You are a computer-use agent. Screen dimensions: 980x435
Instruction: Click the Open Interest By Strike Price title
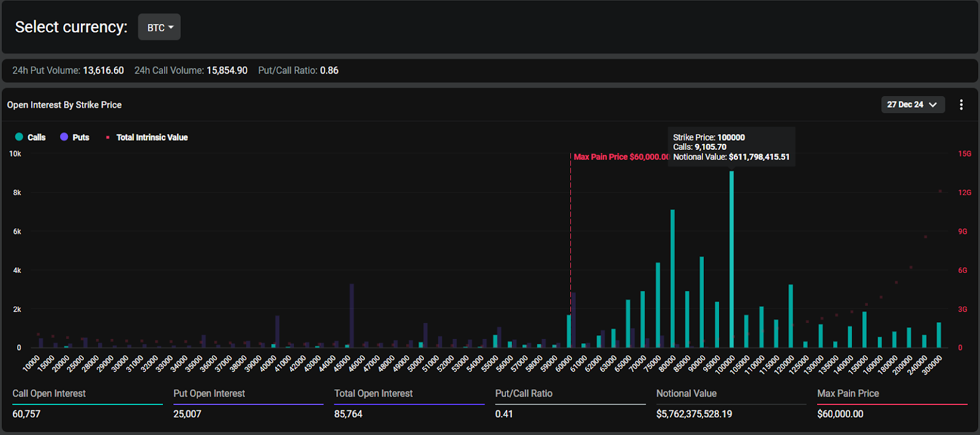(64, 105)
